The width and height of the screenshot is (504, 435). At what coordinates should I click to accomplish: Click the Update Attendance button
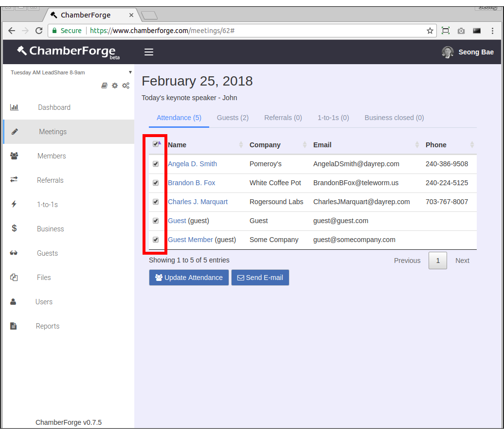189,278
